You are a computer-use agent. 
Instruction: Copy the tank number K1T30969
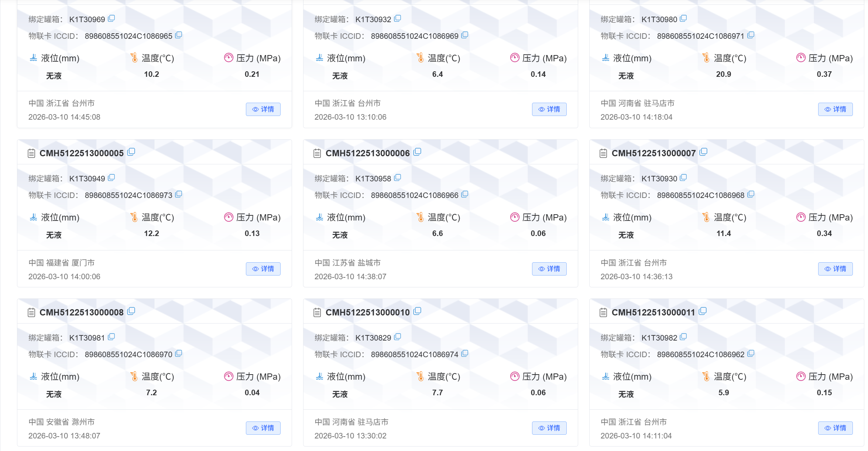[111, 18]
